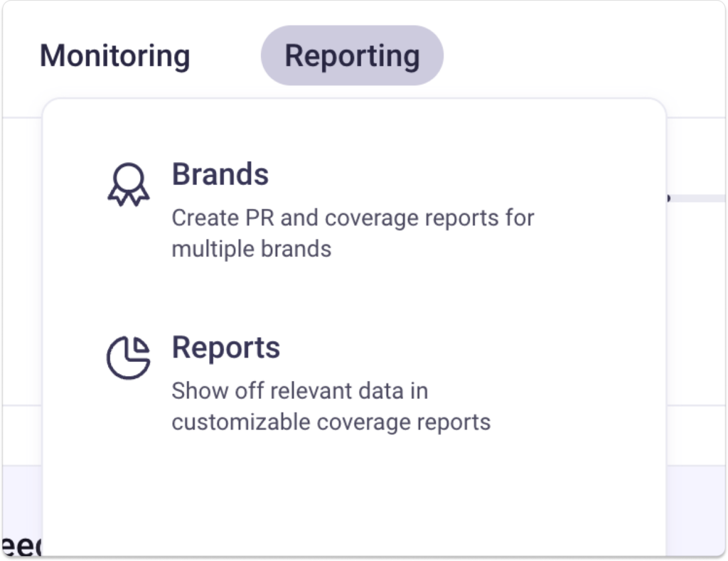Click the Brands award ribbon icon
This screenshot has height=561, width=728.
click(x=128, y=183)
